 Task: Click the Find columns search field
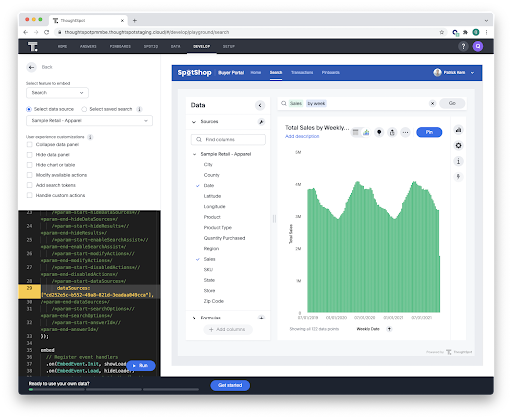[x=228, y=140]
